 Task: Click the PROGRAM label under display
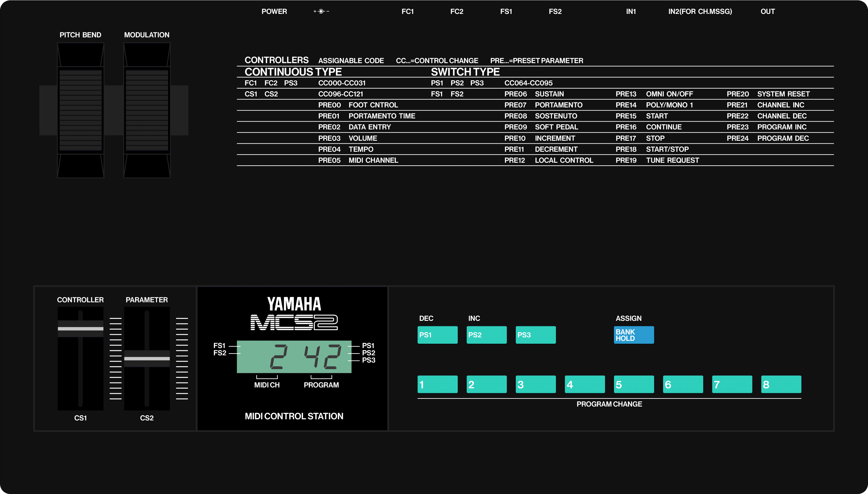point(321,385)
